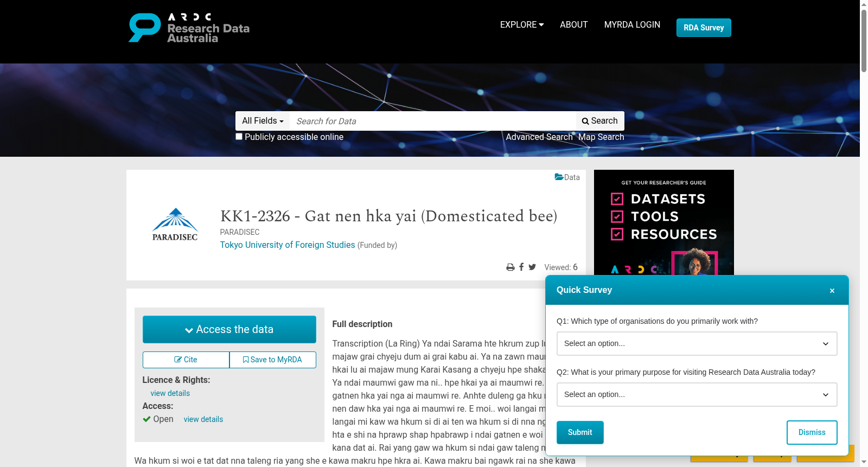Click the green Open access checkmark
This screenshot has width=868, height=467.
pos(146,419)
